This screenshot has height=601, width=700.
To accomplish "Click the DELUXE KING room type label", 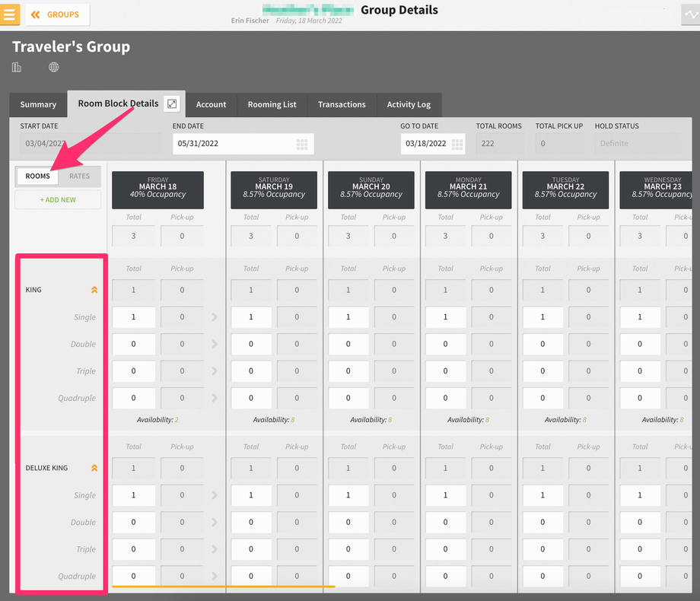I will pos(46,468).
